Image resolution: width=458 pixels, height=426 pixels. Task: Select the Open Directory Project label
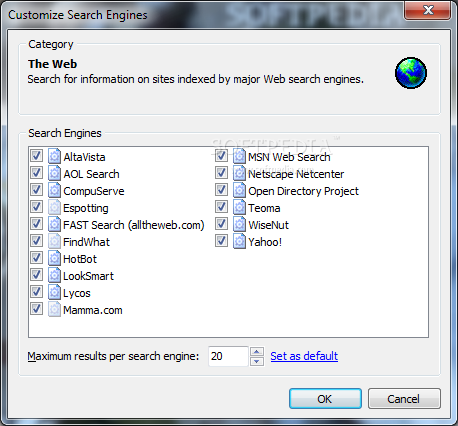303,191
